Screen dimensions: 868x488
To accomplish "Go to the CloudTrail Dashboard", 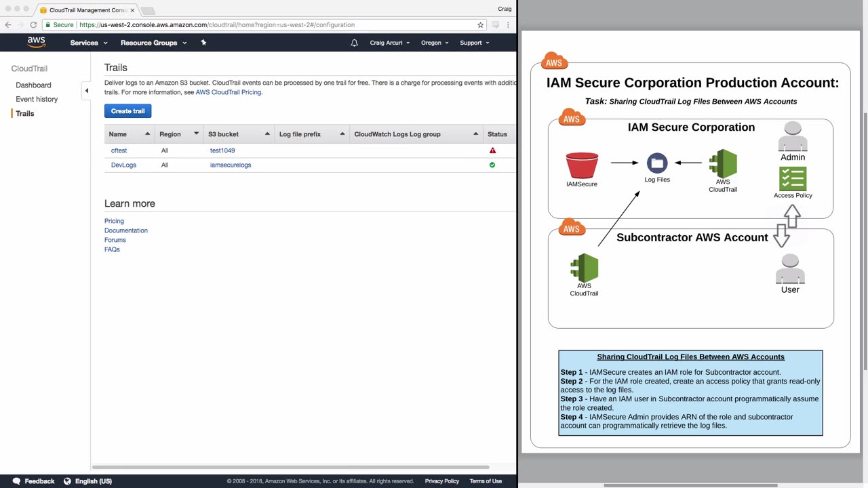I will click(33, 85).
